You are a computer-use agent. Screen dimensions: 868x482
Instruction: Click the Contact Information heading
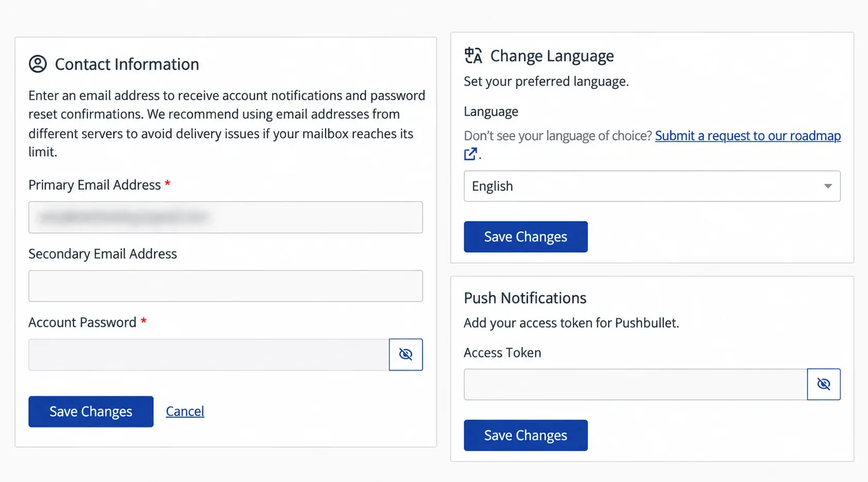pos(127,64)
